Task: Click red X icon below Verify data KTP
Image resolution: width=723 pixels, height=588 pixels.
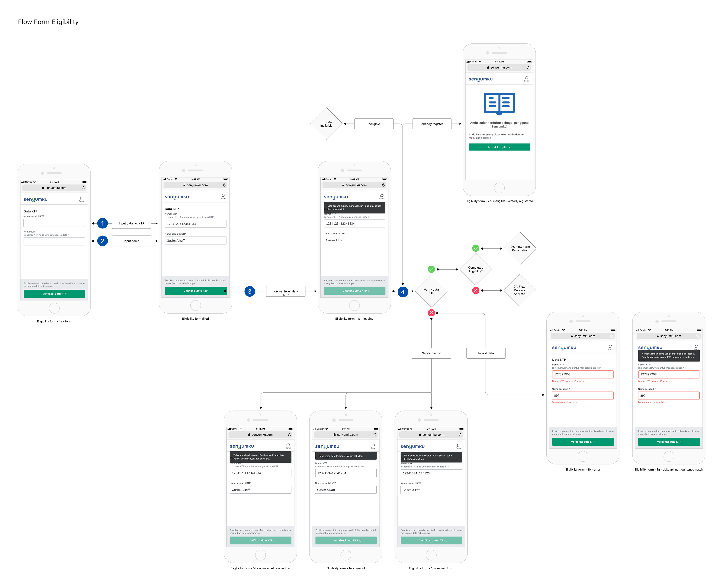Action: click(x=431, y=313)
